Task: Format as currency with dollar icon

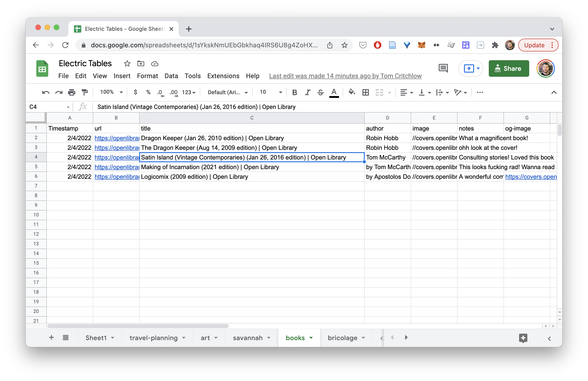Action: point(135,92)
